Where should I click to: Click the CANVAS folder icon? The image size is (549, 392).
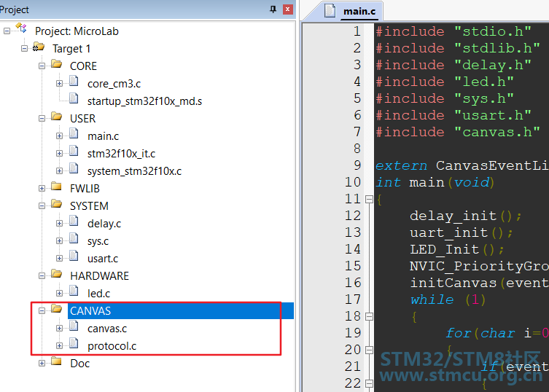(56, 309)
